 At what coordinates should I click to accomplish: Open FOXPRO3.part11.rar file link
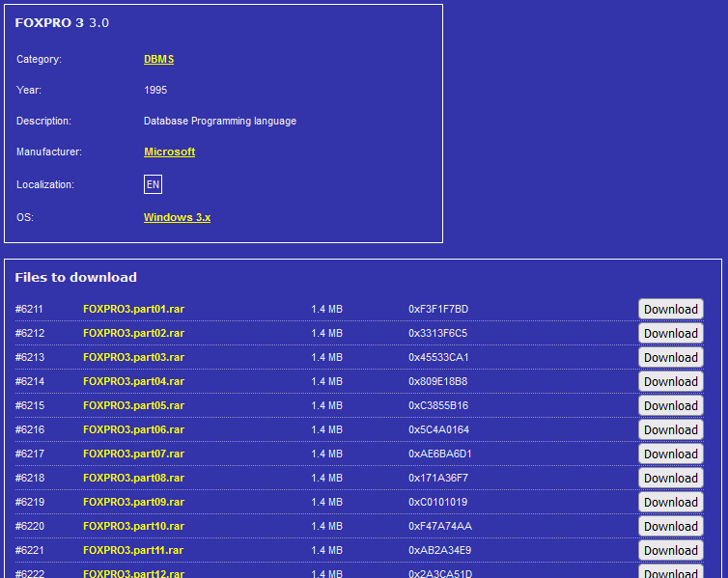[133, 550]
